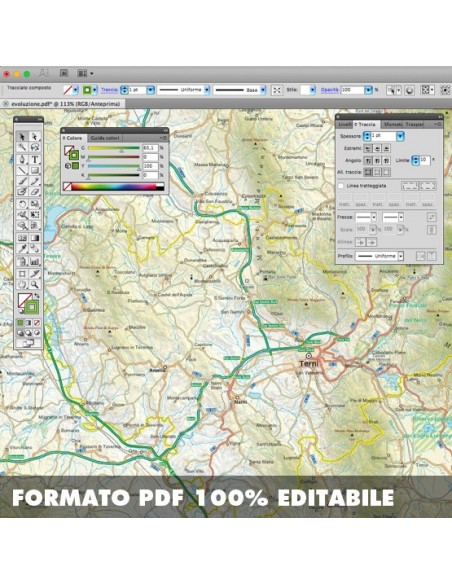Switch to the Trasparenza tab
This screenshot has height=584, width=452.
click(414, 124)
